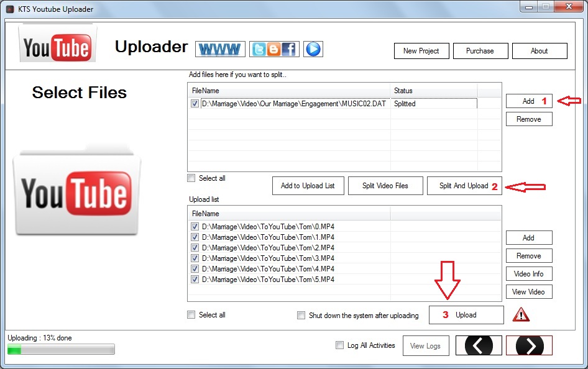Screen dimensions: 588x369
Task: Click Split Video Files button
Action: tap(385, 186)
